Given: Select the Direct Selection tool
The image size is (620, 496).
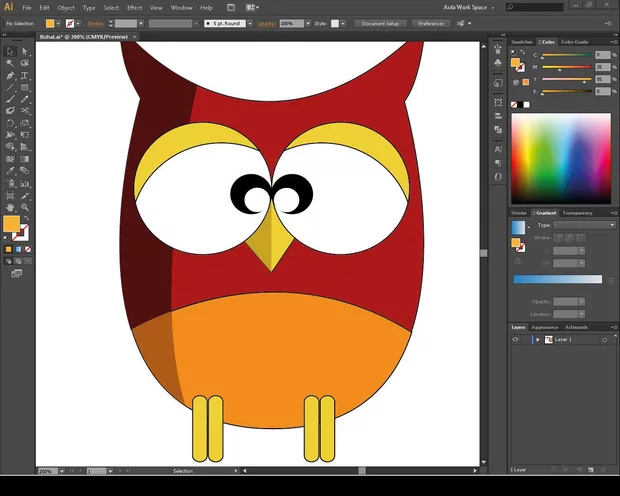Looking at the screenshot, I should [24, 50].
